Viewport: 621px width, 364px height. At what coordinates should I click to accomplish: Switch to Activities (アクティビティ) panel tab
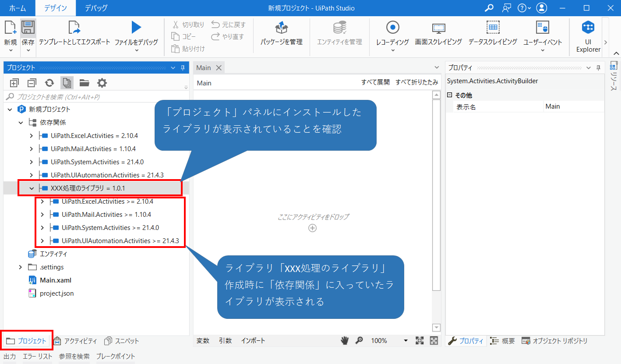click(x=75, y=341)
